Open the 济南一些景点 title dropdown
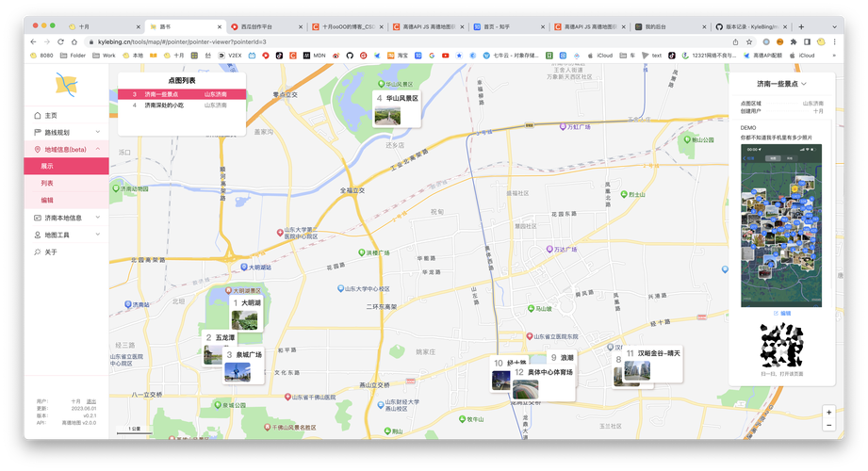868x471 pixels. coord(781,84)
